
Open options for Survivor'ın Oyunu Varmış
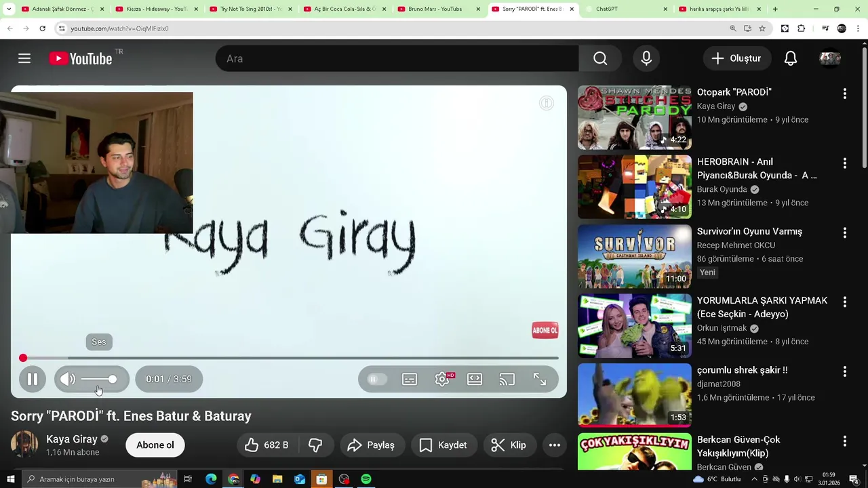click(x=844, y=232)
